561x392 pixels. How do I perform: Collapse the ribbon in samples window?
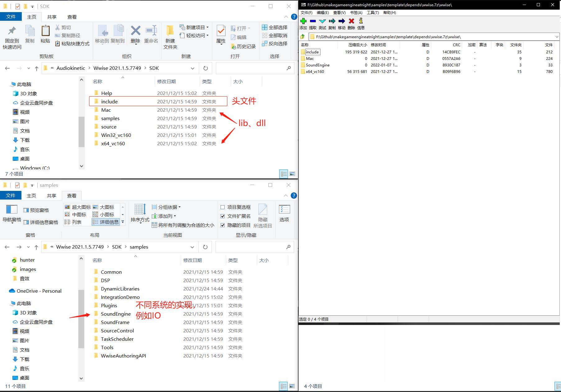[x=286, y=196]
